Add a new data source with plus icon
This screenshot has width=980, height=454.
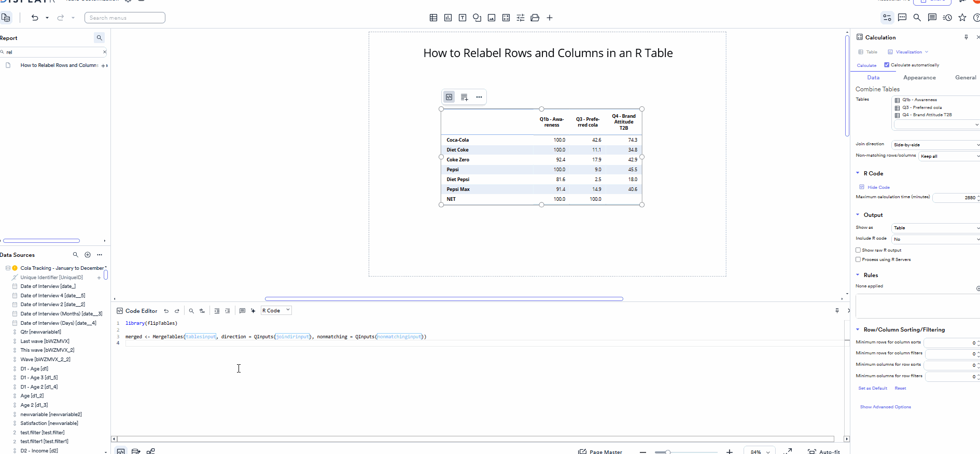click(x=88, y=255)
